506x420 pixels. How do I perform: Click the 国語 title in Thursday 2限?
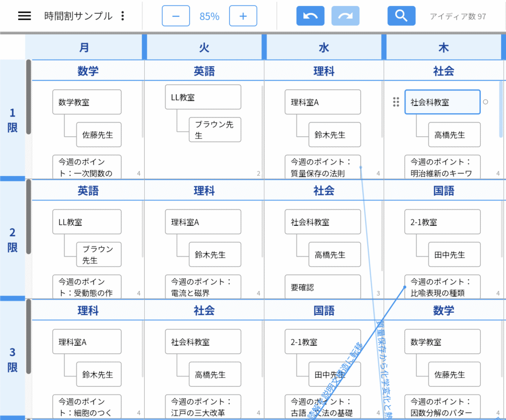point(443,191)
